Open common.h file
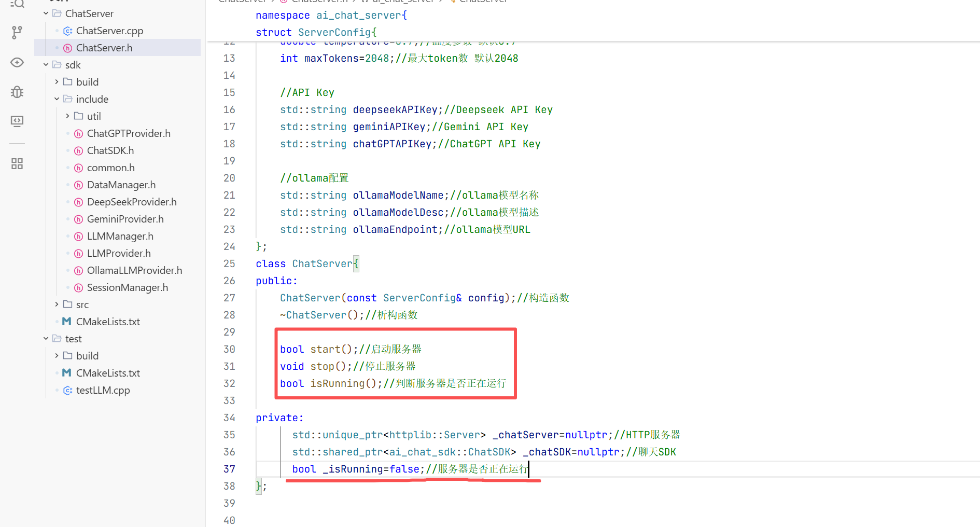The image size is (980, 527). click(x=111, y=168)
